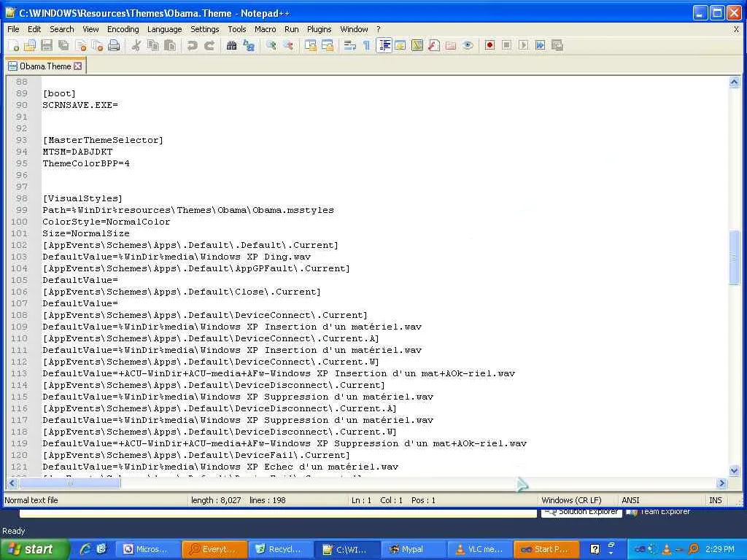Toggle Show Indent Guide icon
Screen dimensions: 747x560
coord(384,45)
